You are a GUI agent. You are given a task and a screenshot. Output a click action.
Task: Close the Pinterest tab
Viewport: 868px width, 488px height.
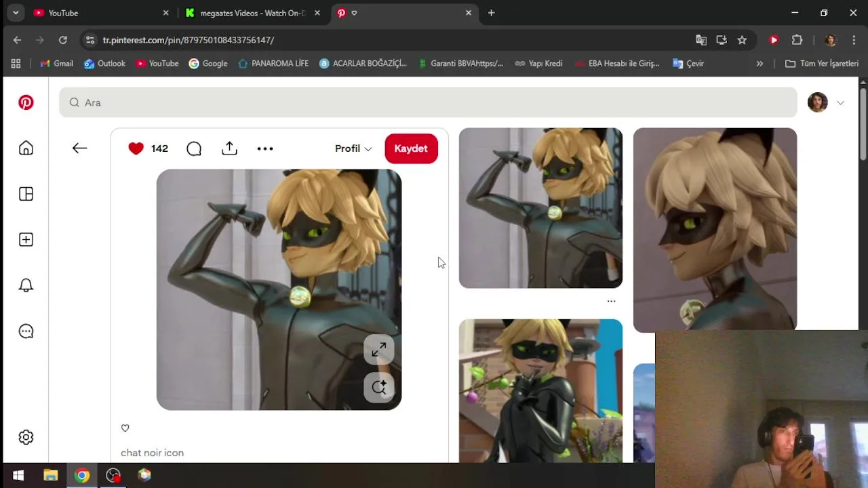coord(468,13)
